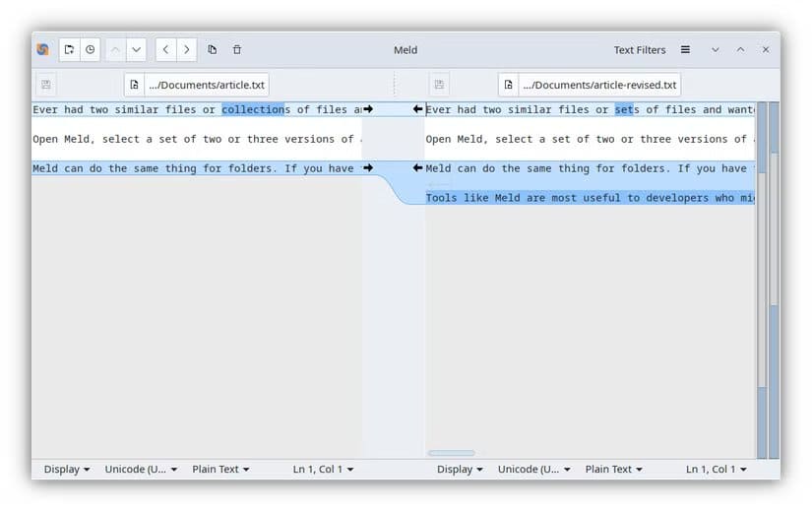This screenshot has width=812, height=511.
Task: Click highlighted word 'collection' in left pane
Action: coord(253,109)
